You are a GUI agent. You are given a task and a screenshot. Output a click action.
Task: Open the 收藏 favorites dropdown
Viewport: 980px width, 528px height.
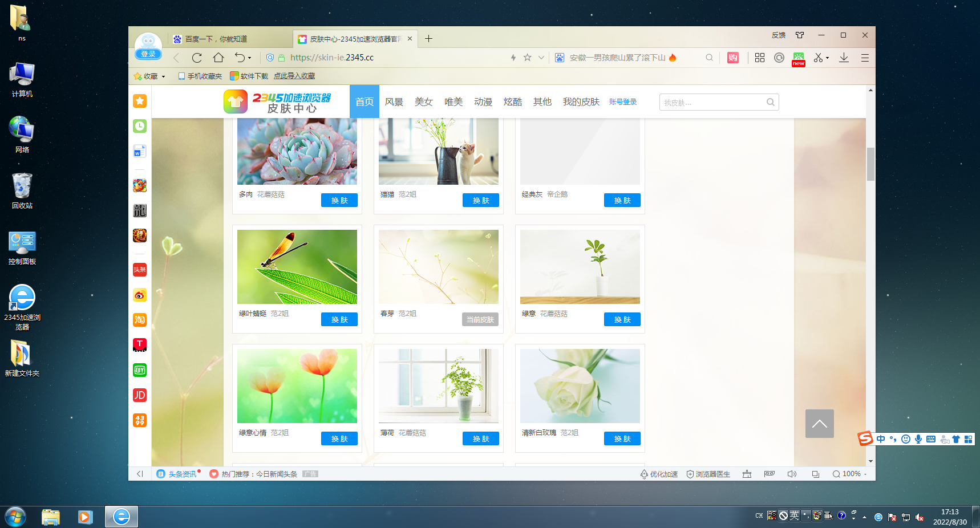coord(149,76)
